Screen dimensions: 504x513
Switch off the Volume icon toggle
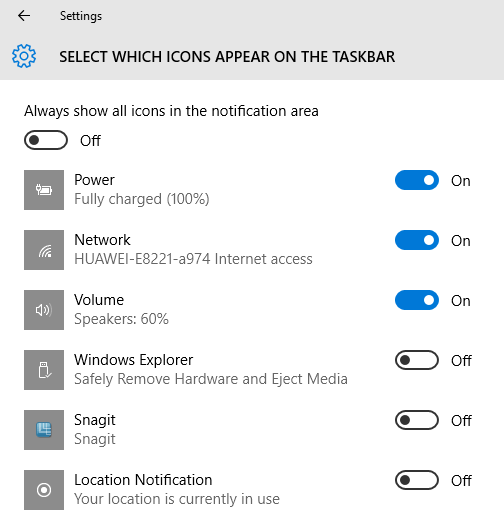pyautogui.click(x=417, y=300)
